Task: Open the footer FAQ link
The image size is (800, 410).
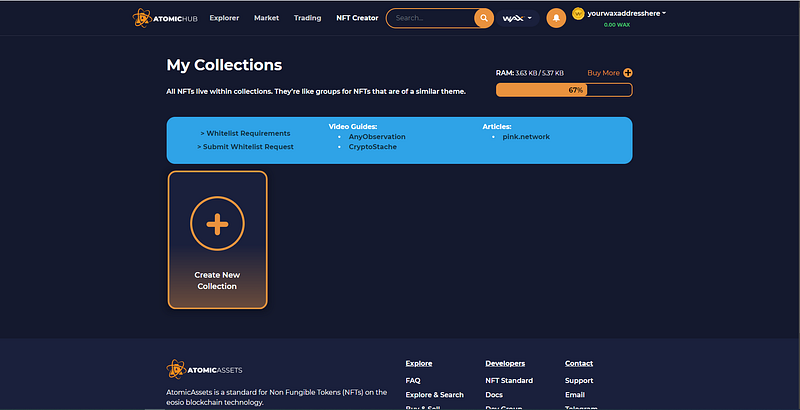Action: [x=413, y=380]
